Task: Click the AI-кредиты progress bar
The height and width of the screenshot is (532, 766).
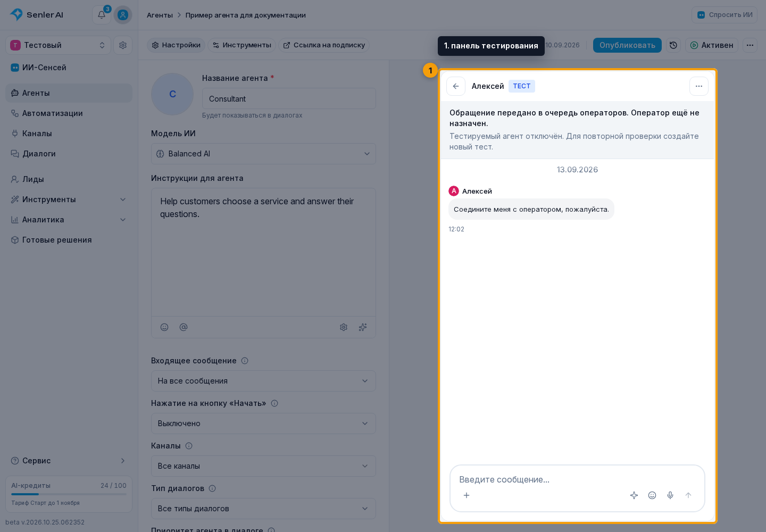Action: click(69, 494)
